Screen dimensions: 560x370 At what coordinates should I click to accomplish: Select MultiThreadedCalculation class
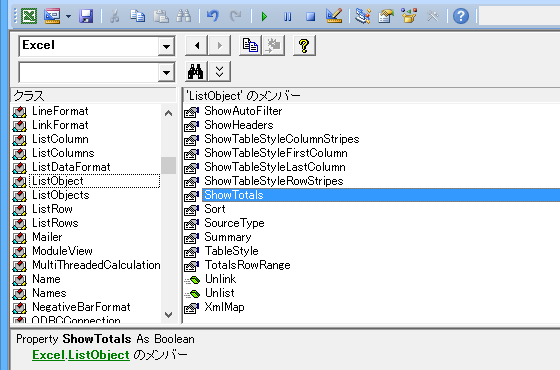click(x=96, y=265)
